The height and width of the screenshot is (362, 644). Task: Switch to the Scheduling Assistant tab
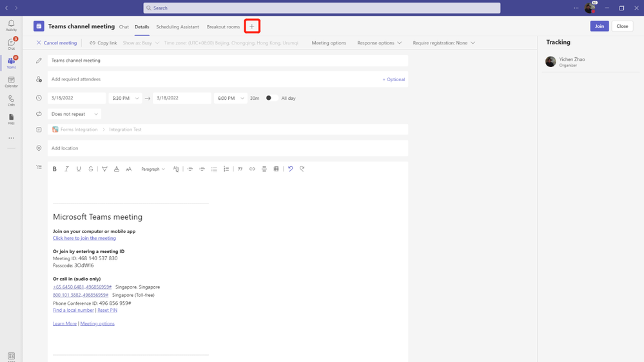click(x=177, y=26)
